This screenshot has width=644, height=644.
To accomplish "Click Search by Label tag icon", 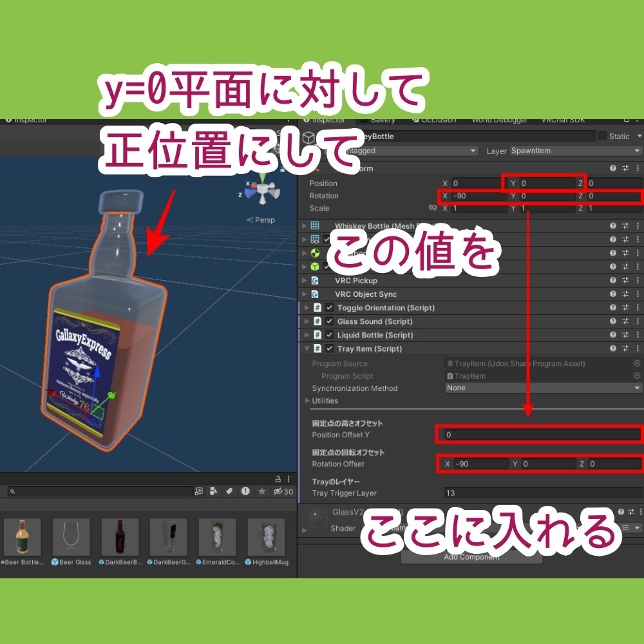I will (x=229, y=491).
